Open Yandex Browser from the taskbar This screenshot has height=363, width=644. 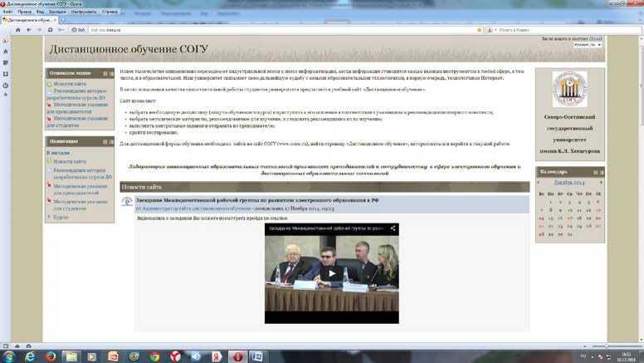coord(175,356)
